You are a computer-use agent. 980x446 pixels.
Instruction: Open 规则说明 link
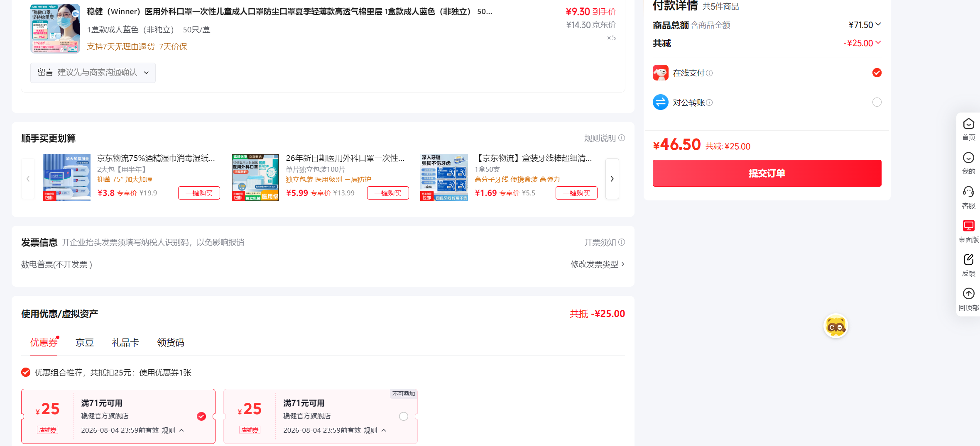tap(600, 138)
